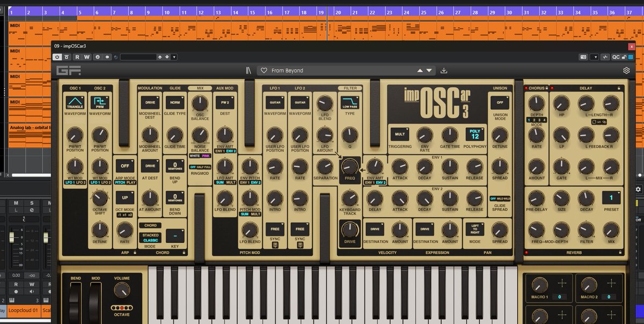Image resolution: width=644 pixels, height=324 pixels.
Task: Open LFO 1 Guitar waveform dropdown
Action: [275, 102]
